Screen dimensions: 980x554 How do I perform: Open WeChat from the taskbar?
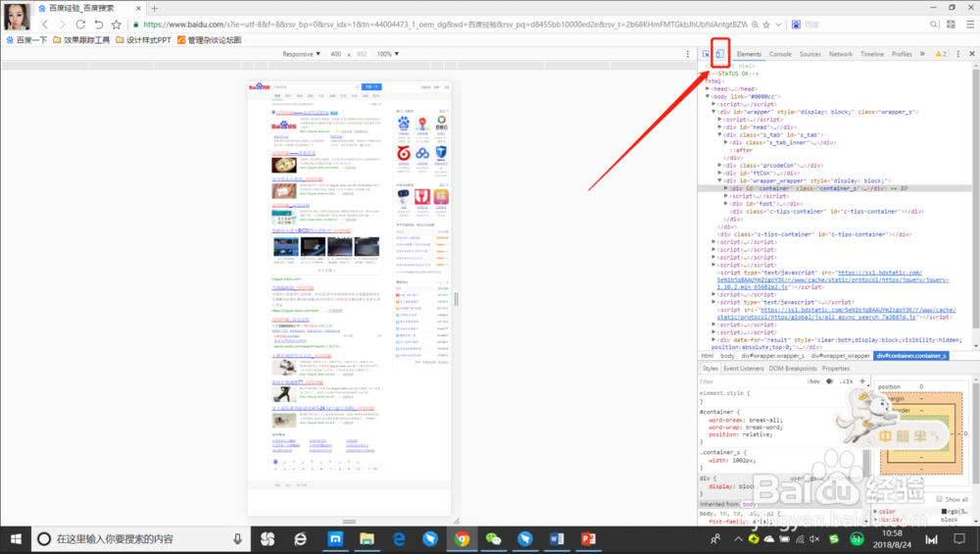pos(493,539)
